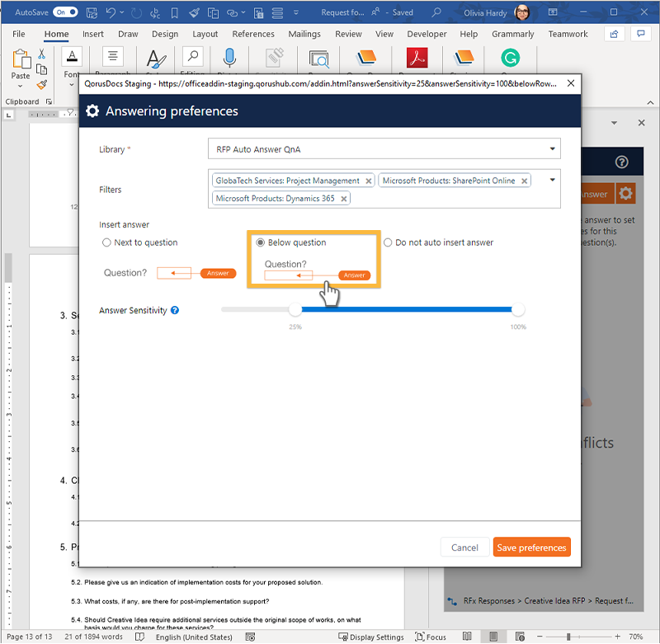Remove GlobaTech Services: Project Management filter
This screenshot has width=660, height=644.
pos(368,181)
